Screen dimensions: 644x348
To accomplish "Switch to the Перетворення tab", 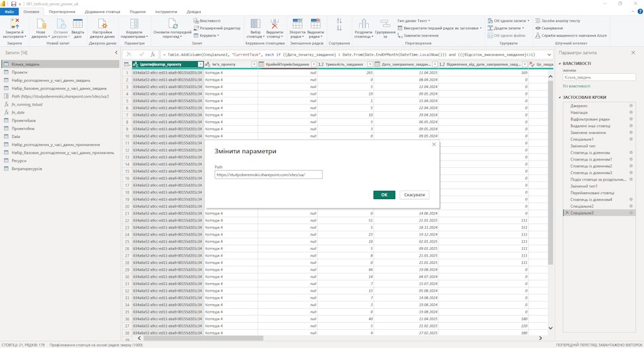I will [62, 12].
